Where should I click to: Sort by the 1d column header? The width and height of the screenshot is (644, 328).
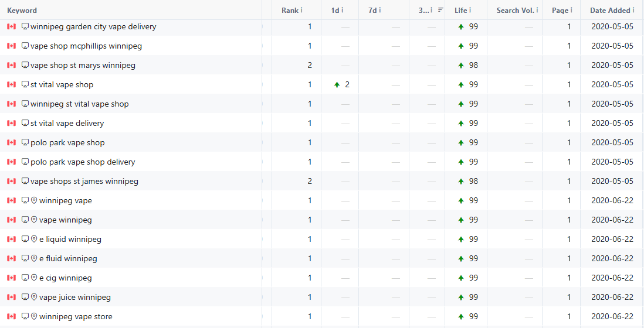tap(334, 10)
